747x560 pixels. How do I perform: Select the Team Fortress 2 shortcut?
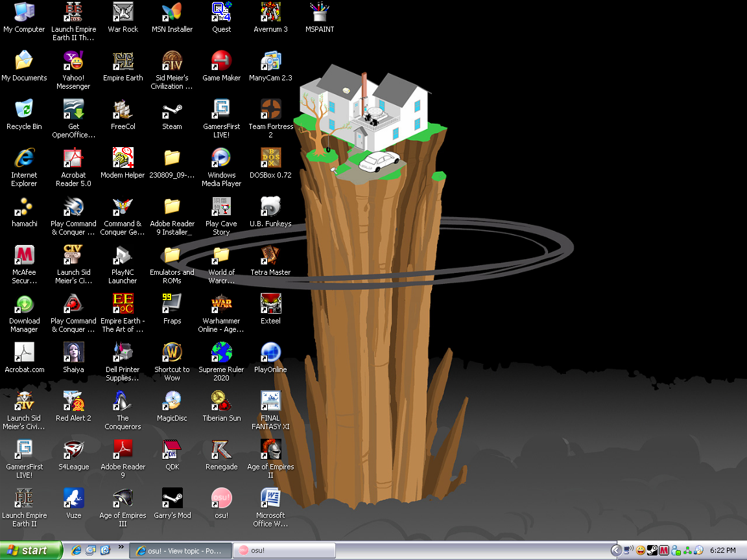pyautogui.click(x=270, y=119)
